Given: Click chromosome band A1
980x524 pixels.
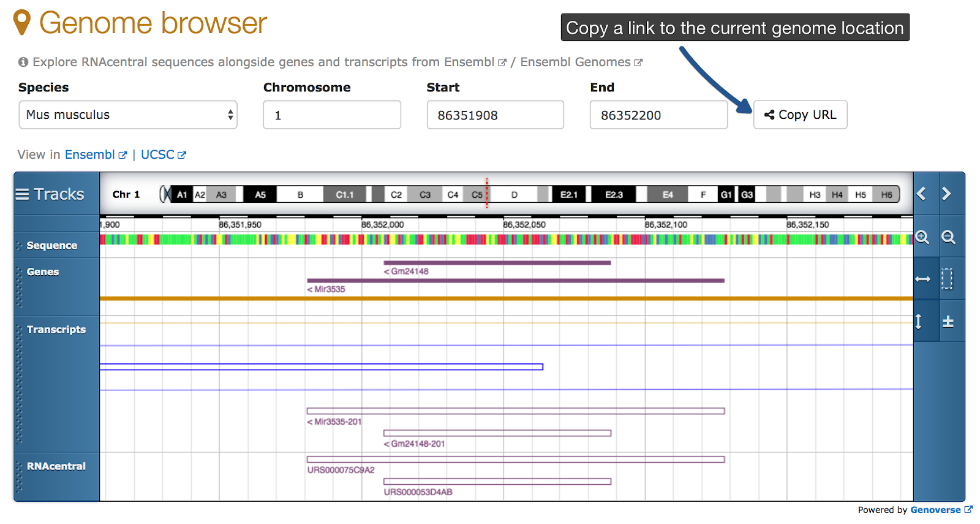Looking at the screenshot, I should pyautogui.click(x=182, y=195).
